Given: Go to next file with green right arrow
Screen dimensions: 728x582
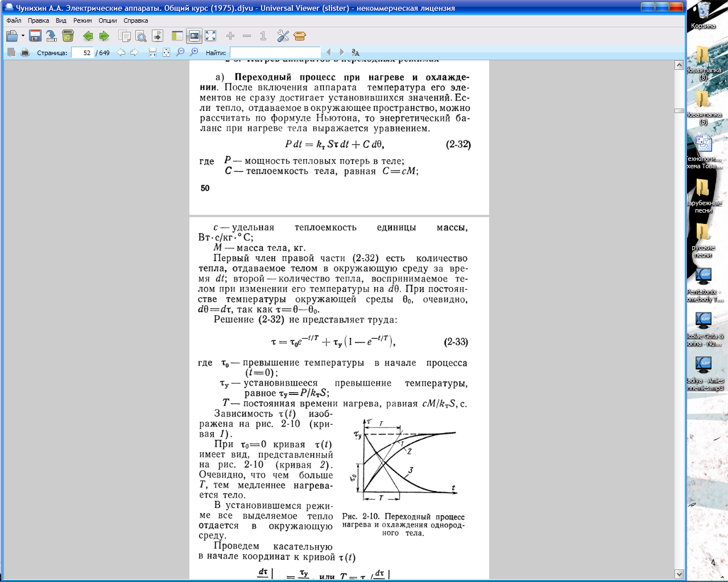Looking at the screenshot, I should pyautogui.click(x=104, y=36).
